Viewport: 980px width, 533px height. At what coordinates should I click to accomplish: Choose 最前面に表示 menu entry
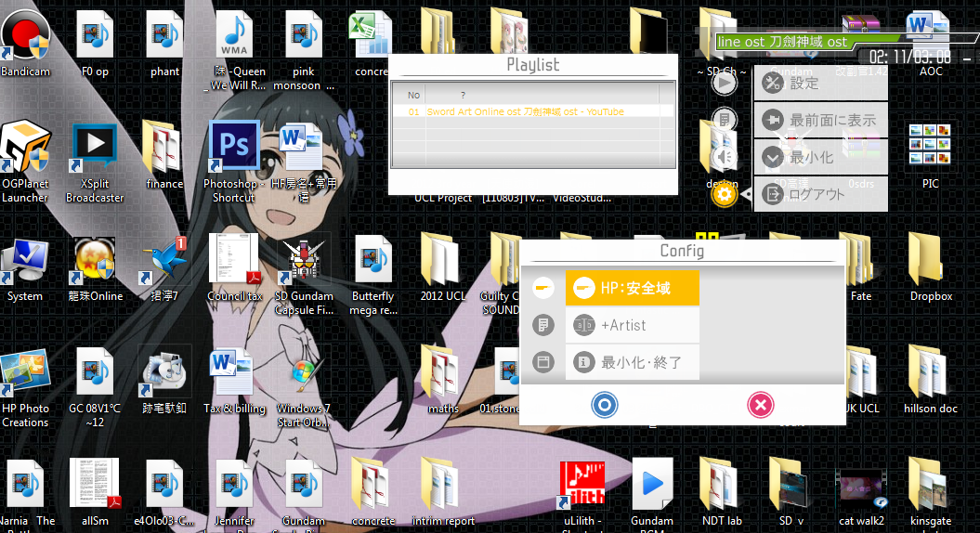820,120
